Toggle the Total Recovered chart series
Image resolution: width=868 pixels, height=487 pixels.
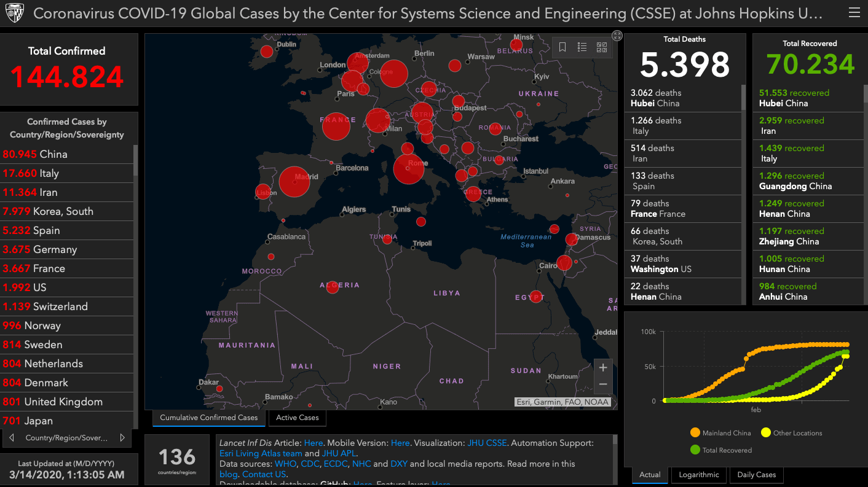click(720, 450)
